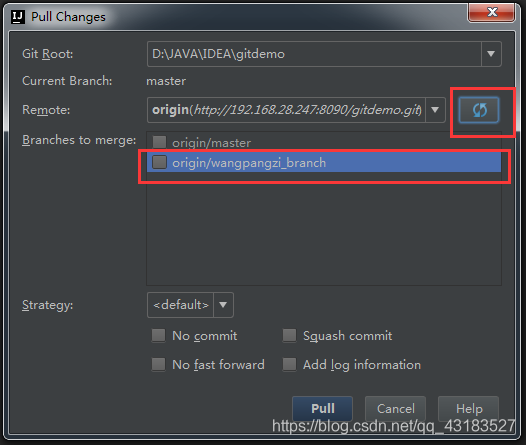526x445 pixels.
Task: Click the refresh remote branches icon button
Action: 479,110
